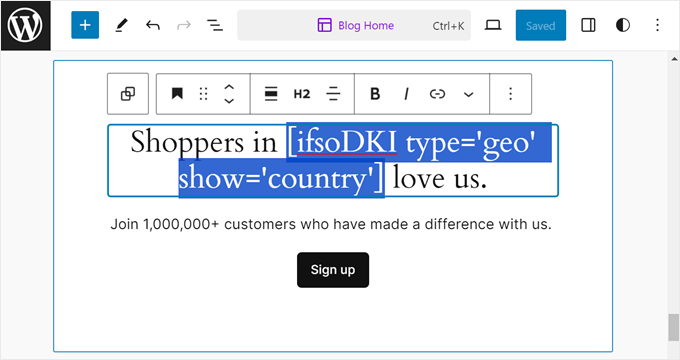Select the parent Group block button
Screen dimensions: 680x360
(128, 94)
